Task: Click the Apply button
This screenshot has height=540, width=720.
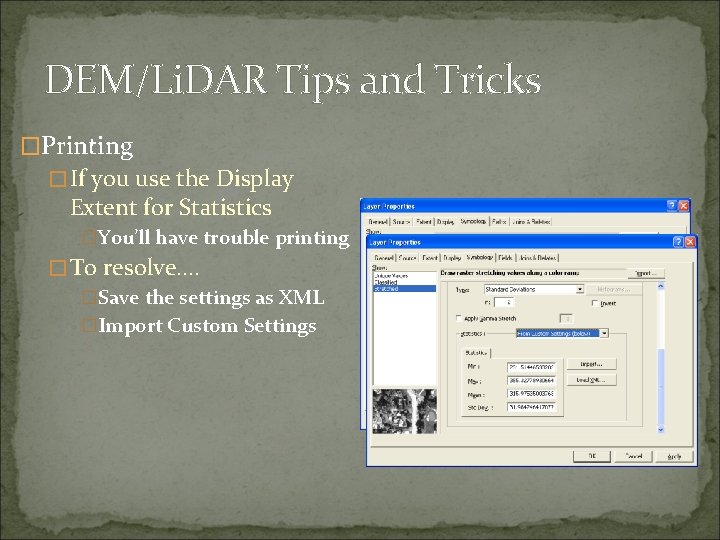Action: pyautogui.click(x=674, y=456)
